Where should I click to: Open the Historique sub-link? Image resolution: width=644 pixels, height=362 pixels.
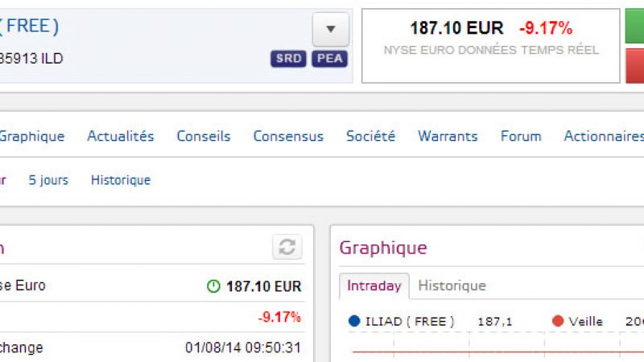[x=121, y=180]
